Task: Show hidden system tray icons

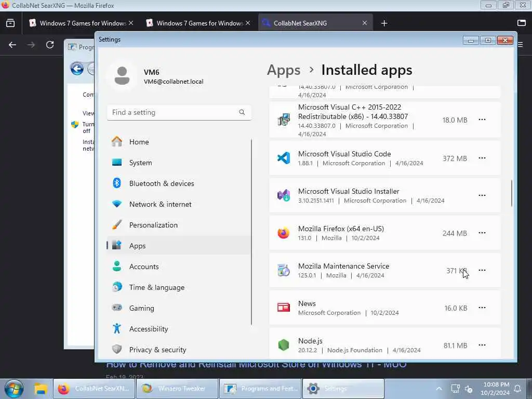Action: 438,389
